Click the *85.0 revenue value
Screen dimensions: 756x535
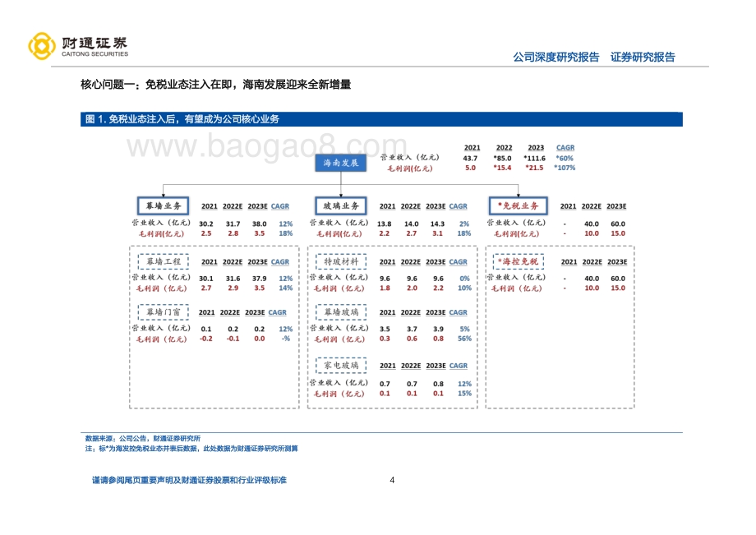pyautogui.click(x=502, y=158)
